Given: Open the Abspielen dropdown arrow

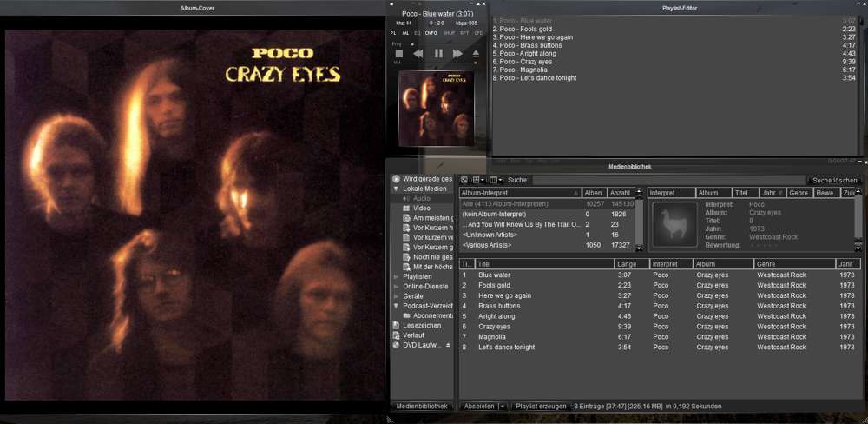Looking at the screenshot, I should click(x=503, y=406).
